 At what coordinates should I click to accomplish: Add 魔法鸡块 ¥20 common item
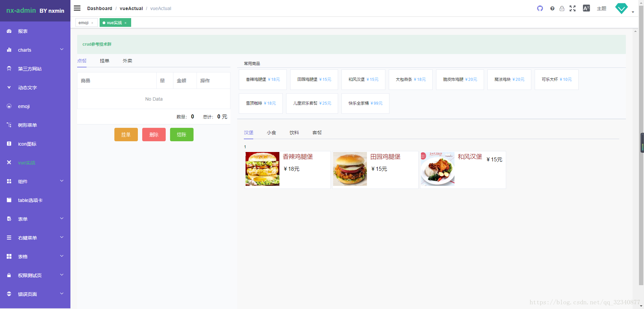pos(509,80)
